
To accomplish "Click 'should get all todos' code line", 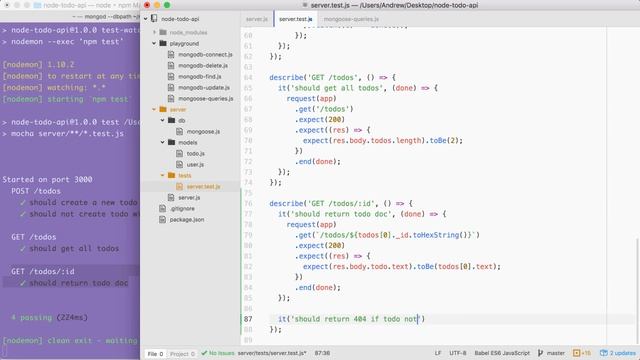I will coord(358,88).
